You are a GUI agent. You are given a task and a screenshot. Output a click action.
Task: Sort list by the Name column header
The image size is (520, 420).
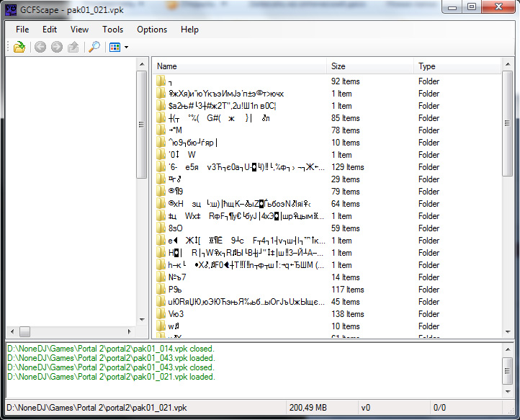240,66
